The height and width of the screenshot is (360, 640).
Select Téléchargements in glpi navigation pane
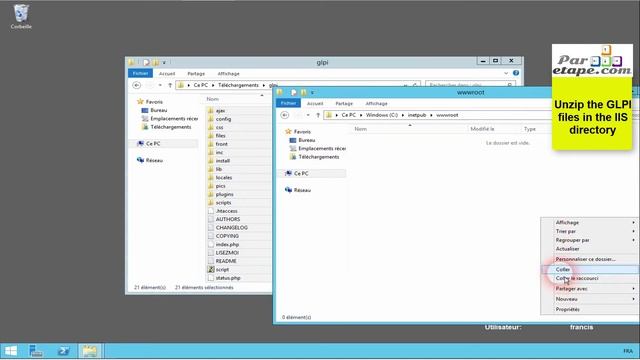171,127
